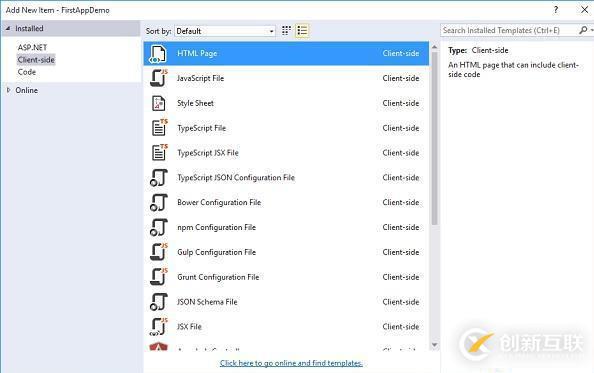Viewport: 594px width, 373px height.
Task: Select 'npm Configuration File' template name
Action: tap(216, 227)
